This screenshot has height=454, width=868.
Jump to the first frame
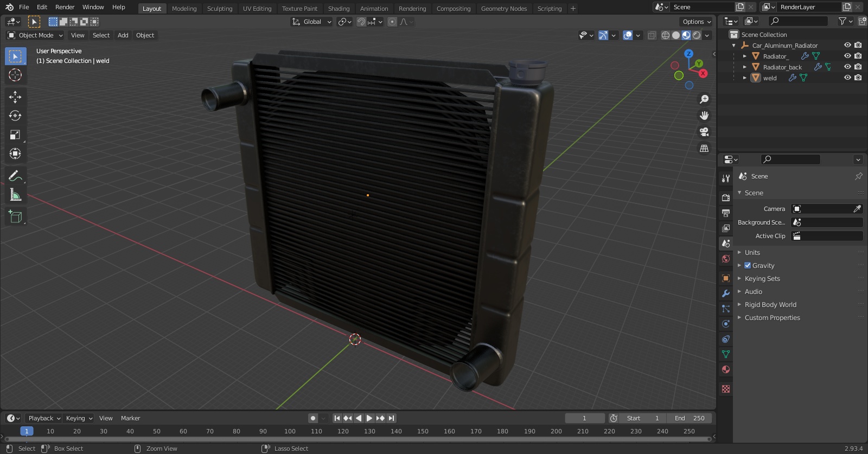point(337,418)
